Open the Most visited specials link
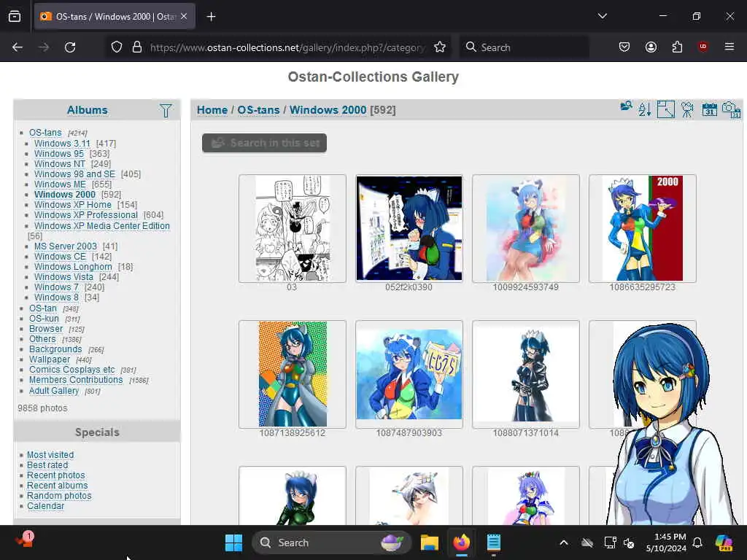 (x=50, y=455)
